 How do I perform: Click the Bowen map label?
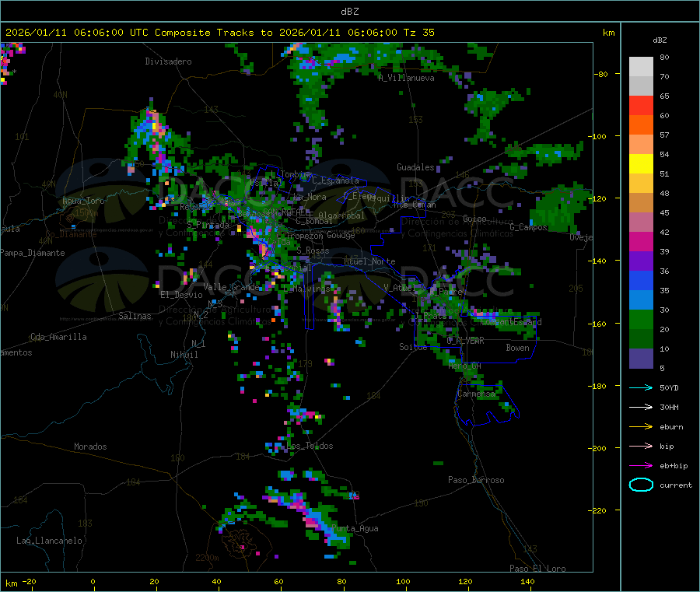coord(517,348)
